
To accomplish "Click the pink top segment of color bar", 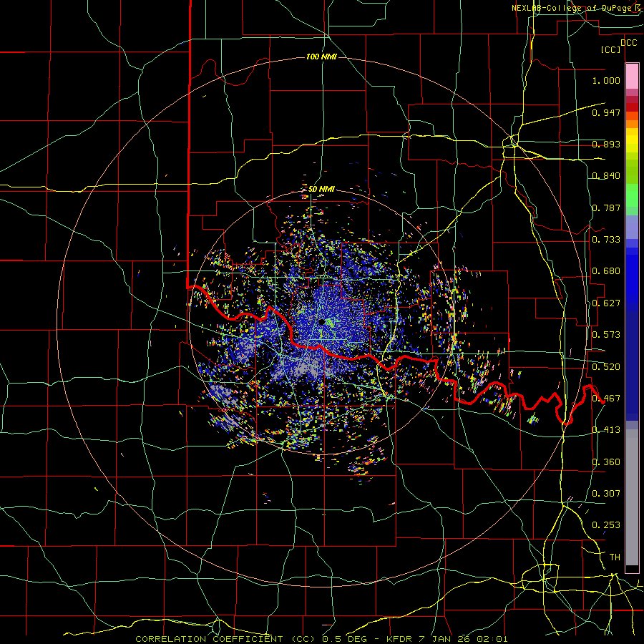I will pos(632,77).
